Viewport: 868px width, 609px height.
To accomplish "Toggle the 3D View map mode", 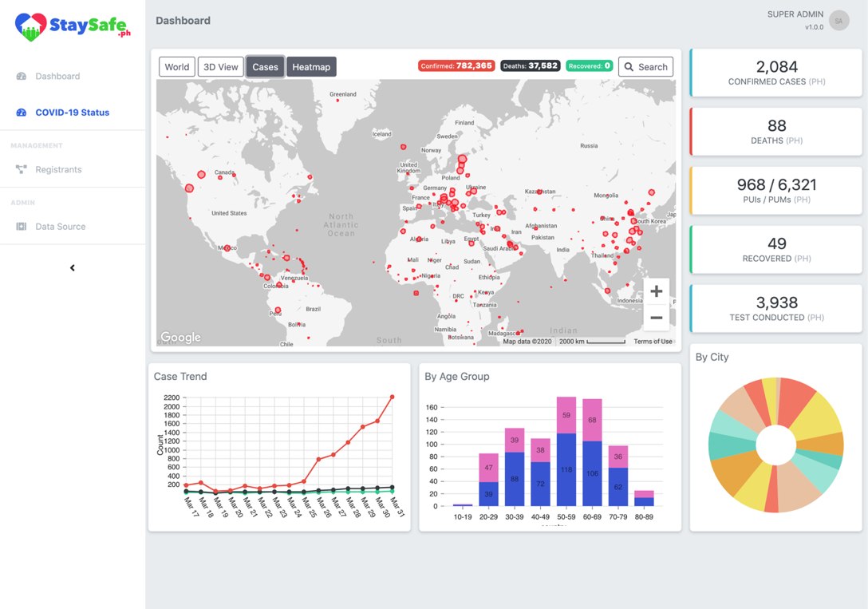I will [x=221, y=67].
